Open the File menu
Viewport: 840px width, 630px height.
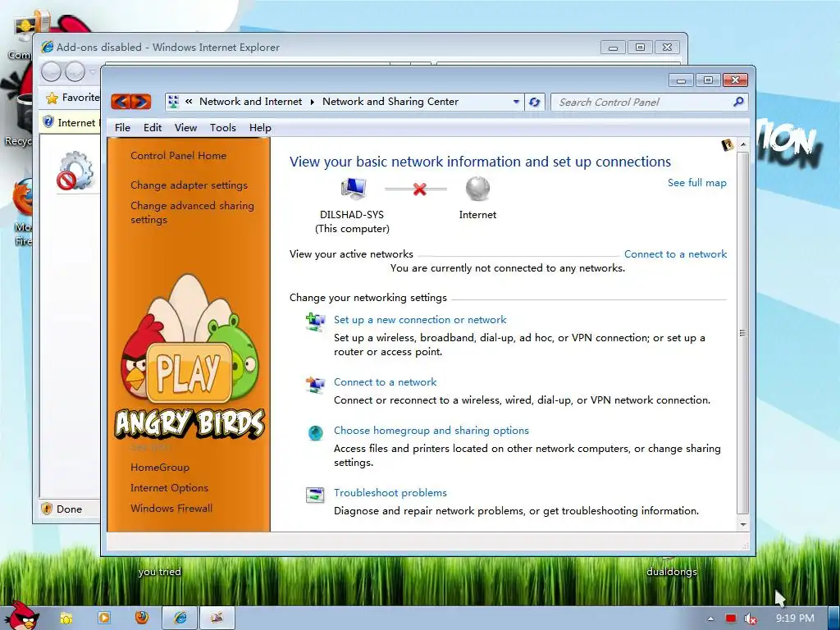[122, 127]
